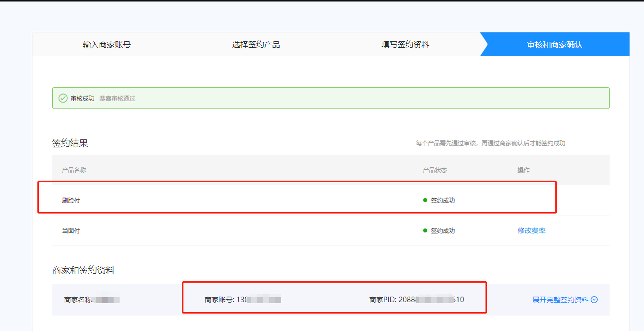Click 签约成功 status in the 当面付 row
The height and width of the screenshot is (331, 644).
(443, 231)
